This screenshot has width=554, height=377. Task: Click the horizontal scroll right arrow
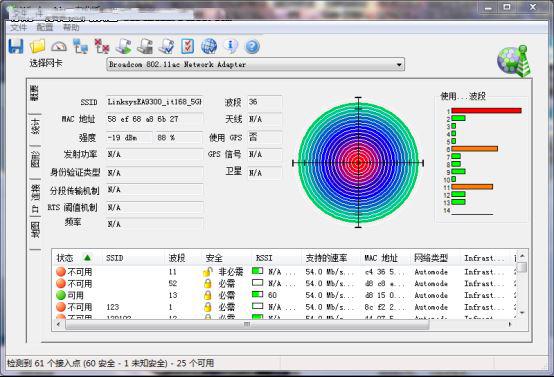click(509, 324)
